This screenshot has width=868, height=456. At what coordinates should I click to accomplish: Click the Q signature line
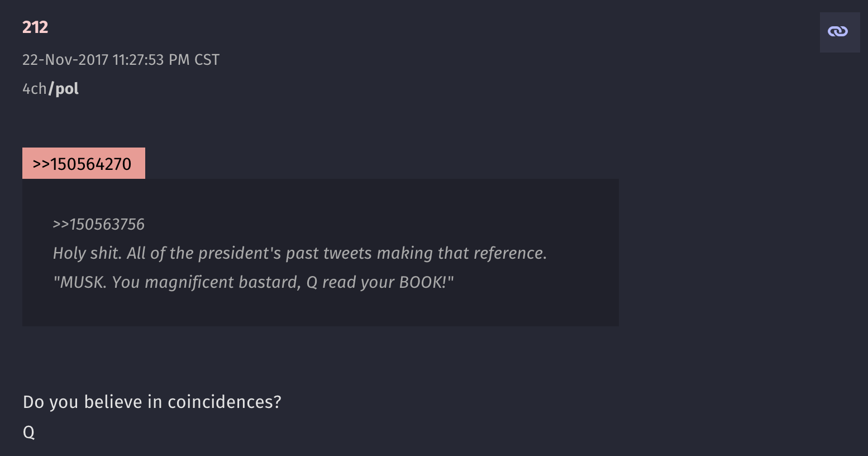(29, 432)
